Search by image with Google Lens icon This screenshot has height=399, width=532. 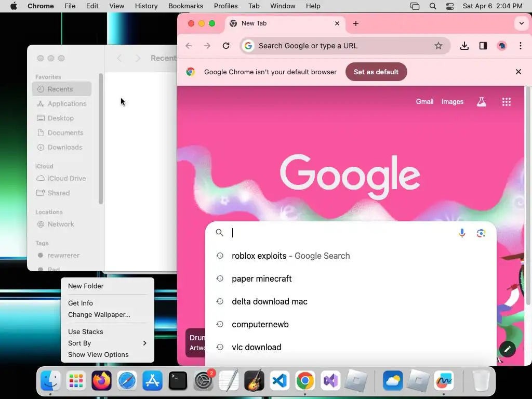pyautogui.click(x=481, y=233)
